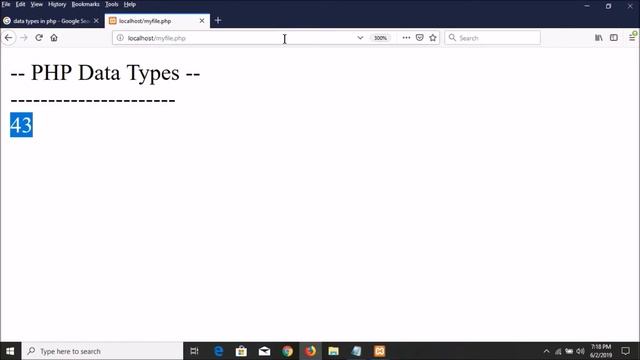640x360 pixels.
Task: Open the XAMPP control panel taskbar icon
Action: (380, 351)
